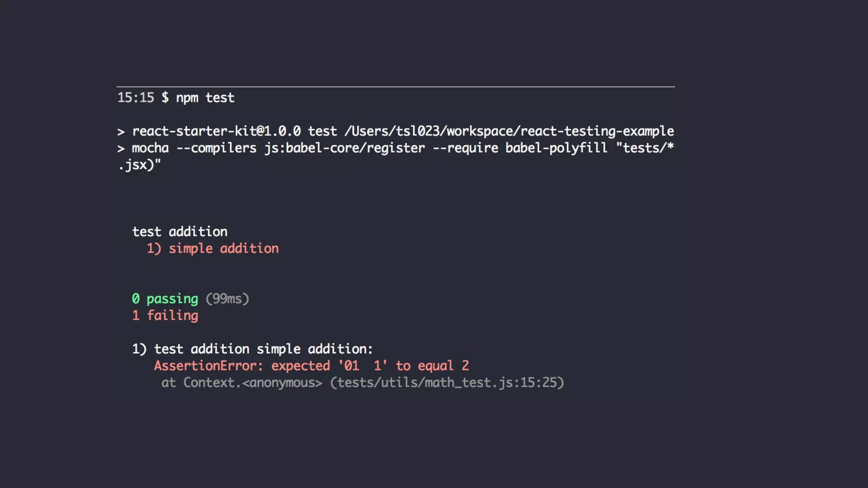Click the quoted "tests/* glob pattern
The image size is (868, 488).
point(645,148)
